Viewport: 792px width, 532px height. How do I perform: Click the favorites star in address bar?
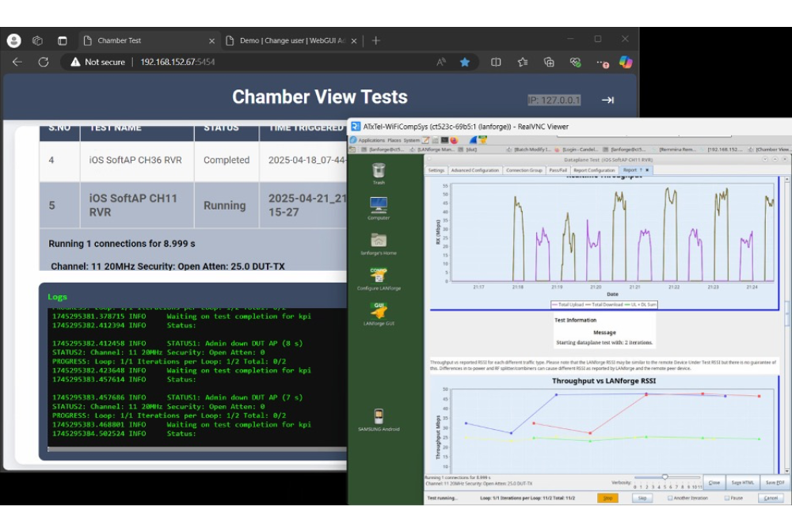(x=465, y=62)
